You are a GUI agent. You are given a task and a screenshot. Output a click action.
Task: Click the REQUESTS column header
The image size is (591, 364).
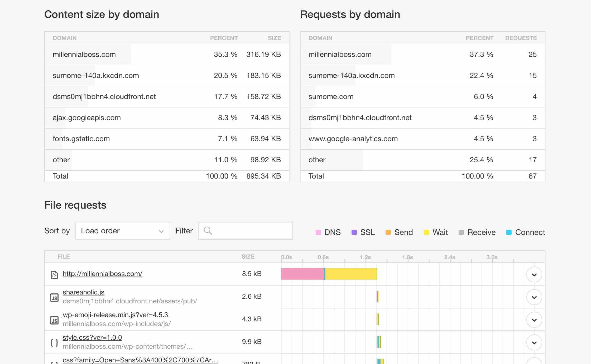pyautogui.click(x=521, y=38)
